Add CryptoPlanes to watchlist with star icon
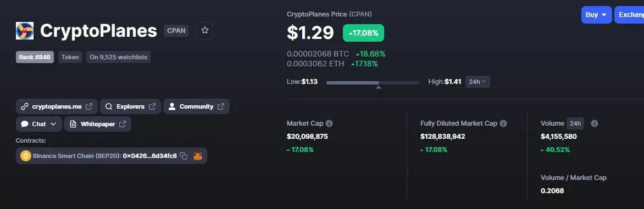The width and height of the screenshot is (644, 209). [x=204, y=31]
